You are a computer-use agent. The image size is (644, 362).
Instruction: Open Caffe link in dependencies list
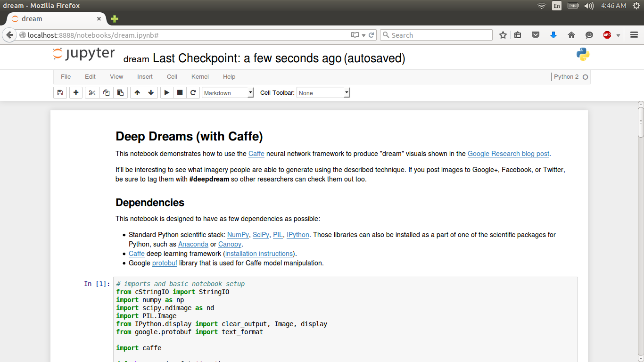point(137,254)
